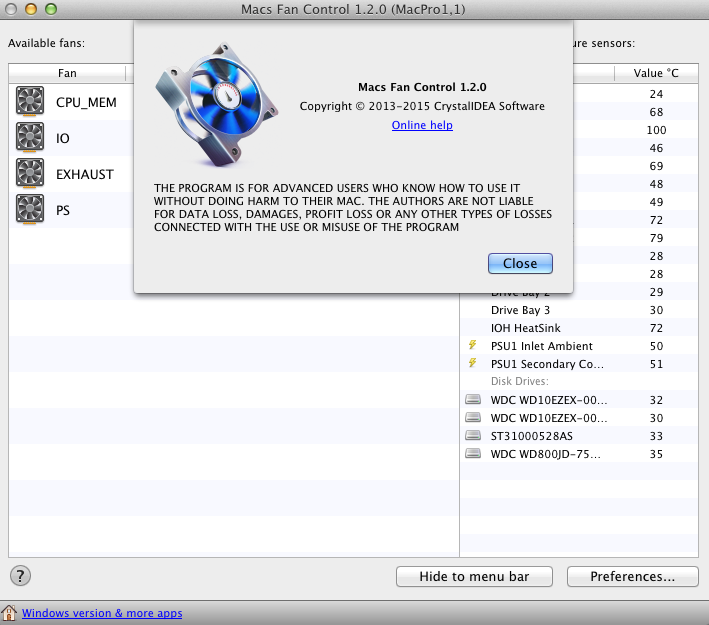The image size is (709, 625).
Task: Close the About dialog
Action: click(520, 263)
